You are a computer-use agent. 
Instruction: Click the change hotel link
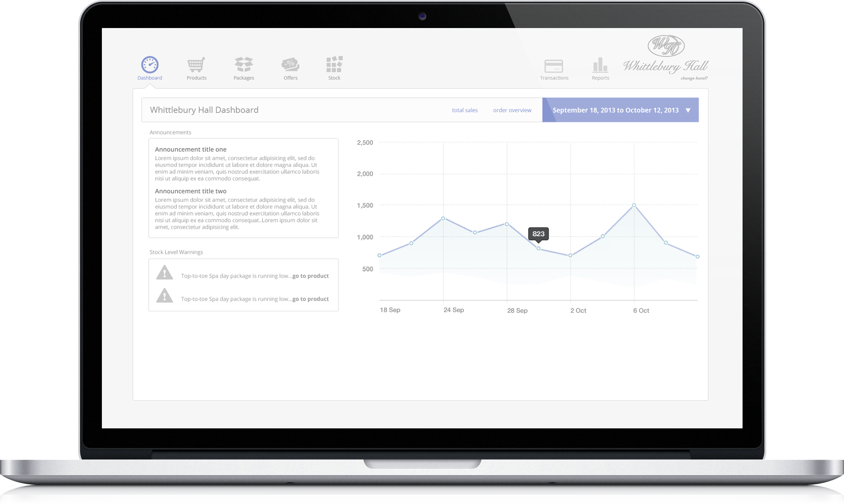coord(694,78)
